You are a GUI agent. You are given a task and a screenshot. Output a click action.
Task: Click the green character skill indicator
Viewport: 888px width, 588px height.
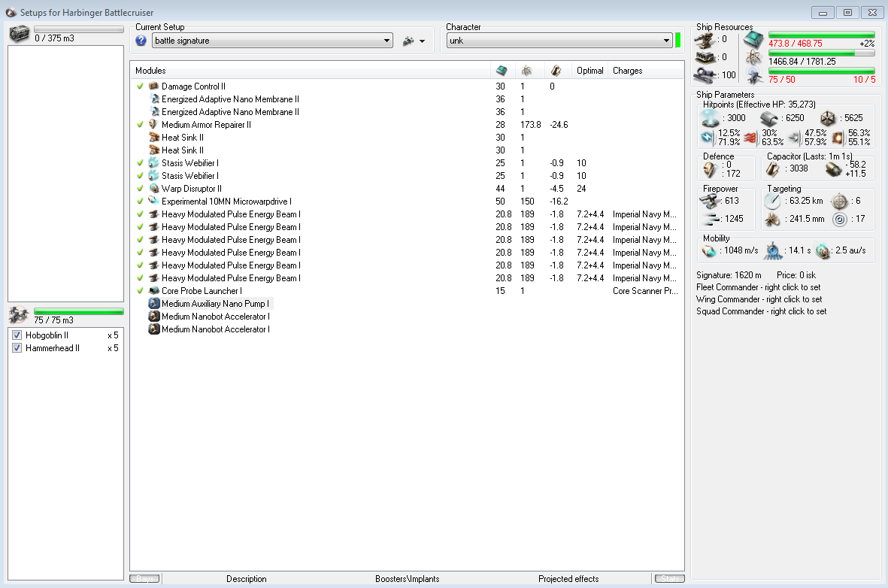click(678, 41)
